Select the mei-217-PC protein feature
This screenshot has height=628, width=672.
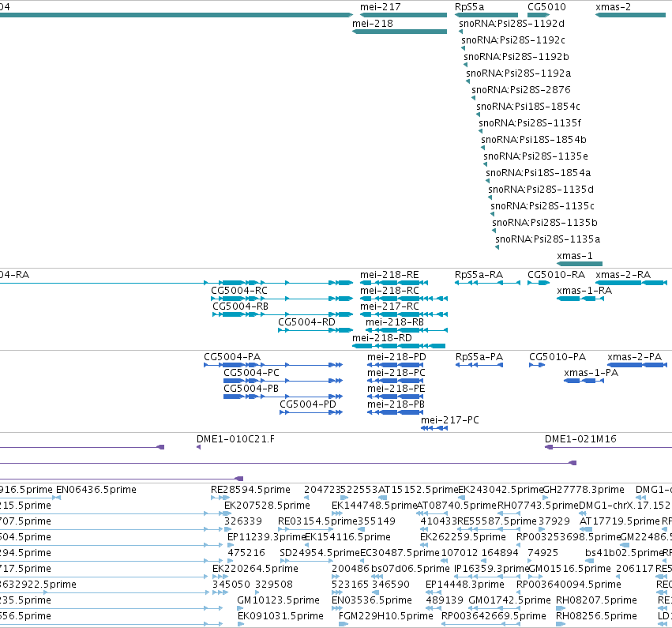pyautogui.click(x=434, y=428)
